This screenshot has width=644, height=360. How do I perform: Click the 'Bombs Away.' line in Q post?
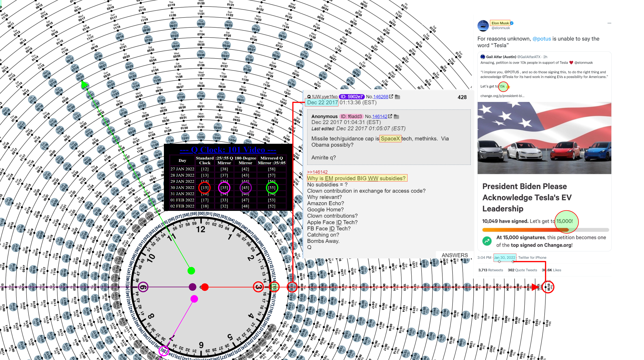[323, 241]
